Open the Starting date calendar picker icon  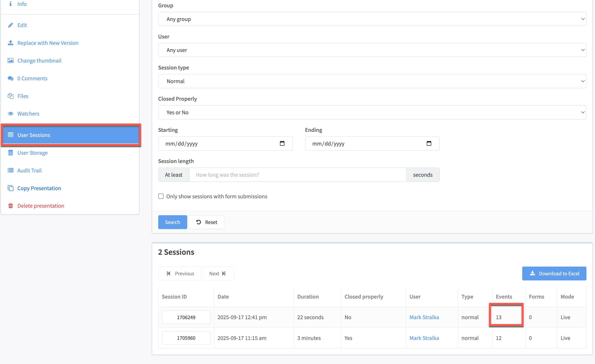click(x=282, y=143)
